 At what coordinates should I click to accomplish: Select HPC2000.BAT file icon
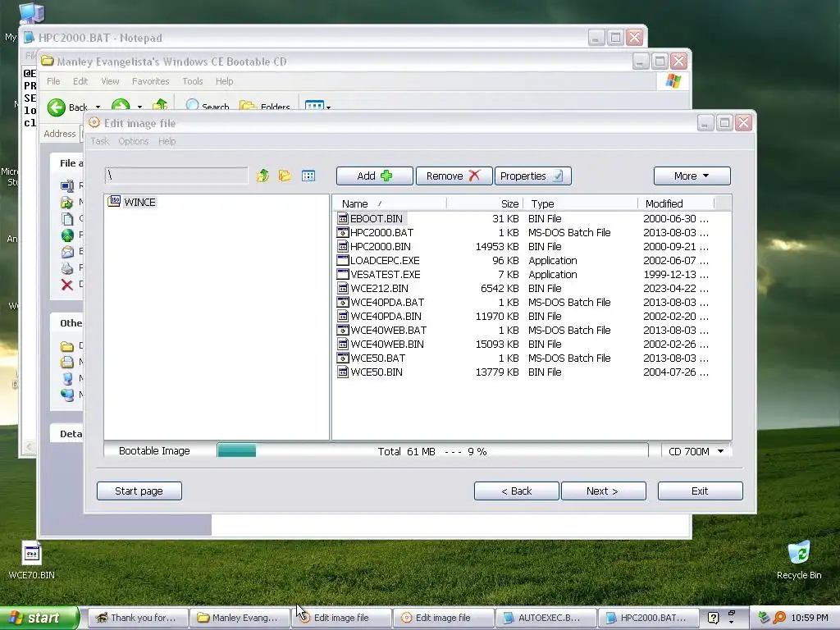[343, 232]
